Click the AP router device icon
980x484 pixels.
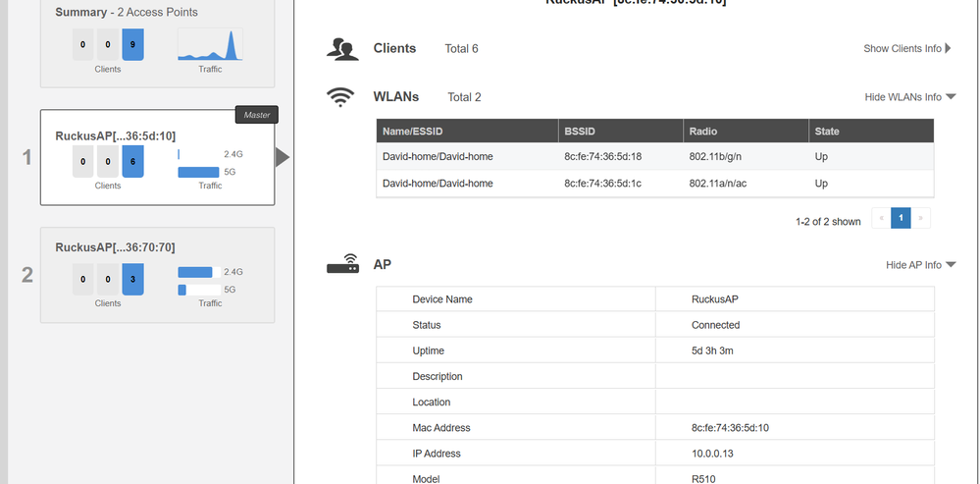click(341, 265)
